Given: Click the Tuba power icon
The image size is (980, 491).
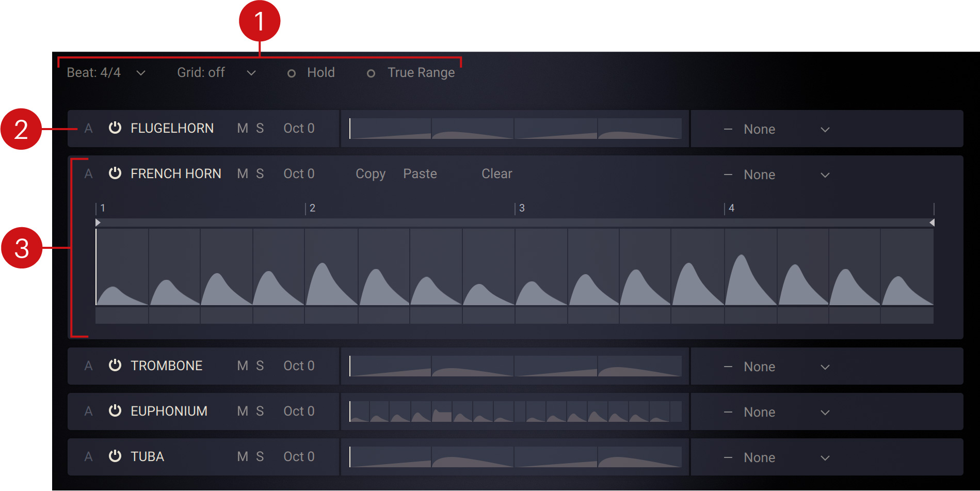Looking at the screenshot, I should [115, 456].
